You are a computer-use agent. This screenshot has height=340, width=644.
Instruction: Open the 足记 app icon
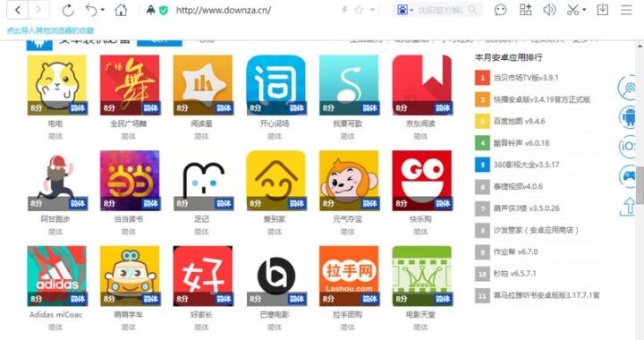[x=203, y=181]
